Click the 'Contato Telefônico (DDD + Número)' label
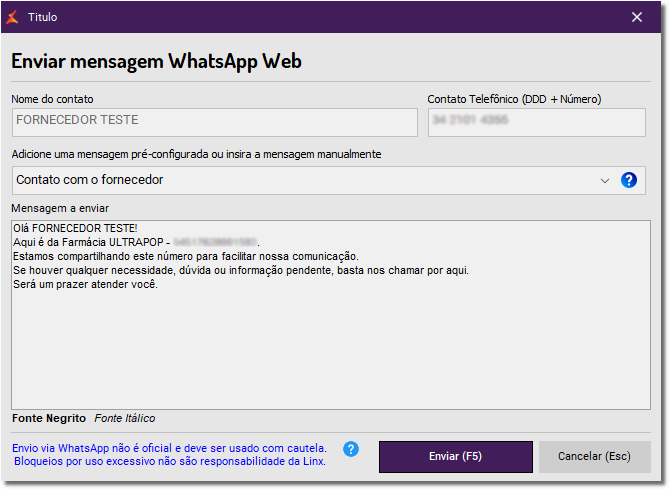 pyautogui.click(x=514, y=99)
